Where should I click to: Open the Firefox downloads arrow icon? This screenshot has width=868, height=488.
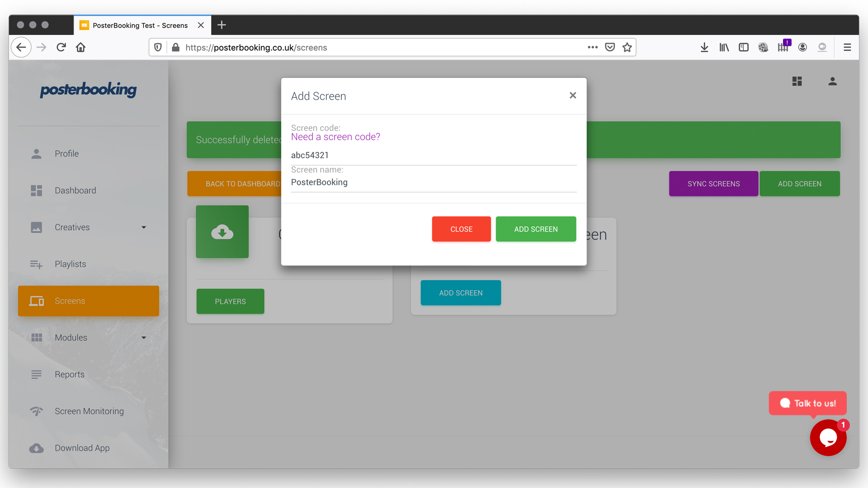(x=704, y=47)
